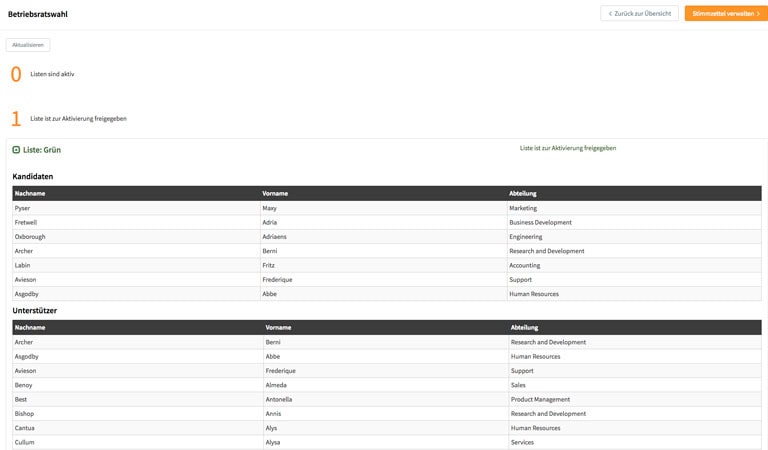Sort Unterstützer table by Abteilung header
768x450 pixels.
click(x=524, y=327)
